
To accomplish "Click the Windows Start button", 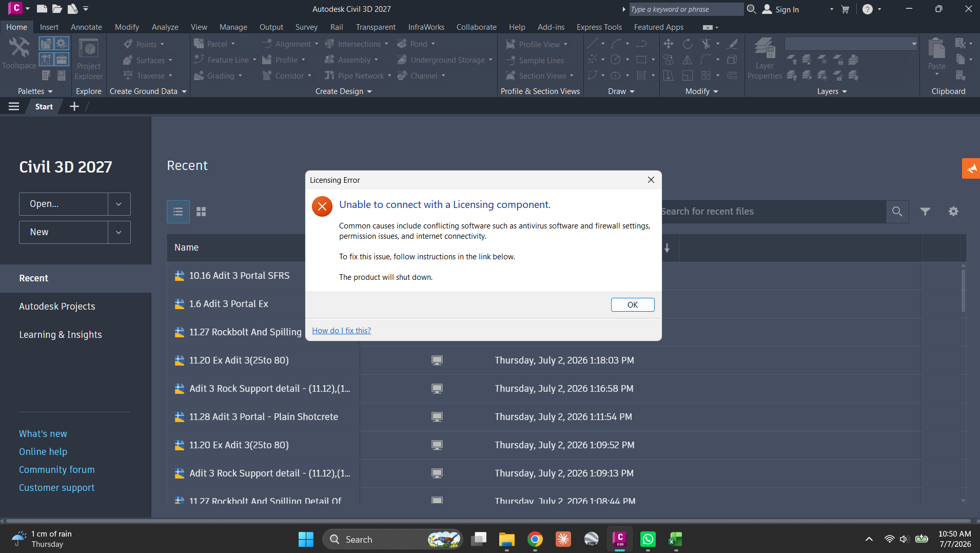I will [306, 539].
